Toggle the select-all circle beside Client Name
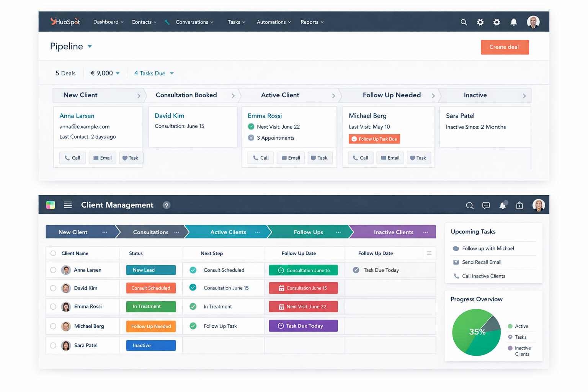 (x=53, y=253)
